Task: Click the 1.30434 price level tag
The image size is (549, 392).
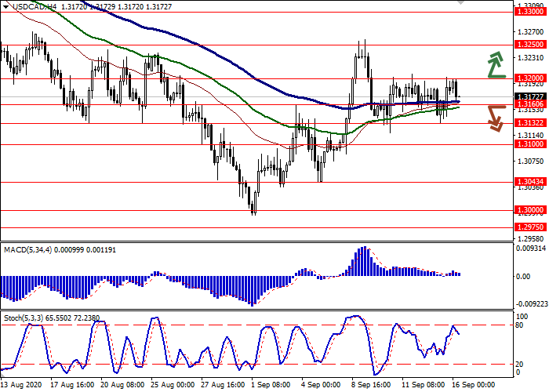Action: (530, 182)
